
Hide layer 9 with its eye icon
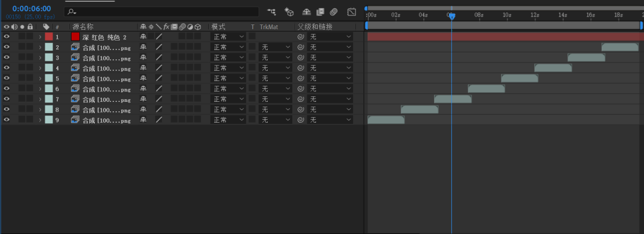coord(6,120)
